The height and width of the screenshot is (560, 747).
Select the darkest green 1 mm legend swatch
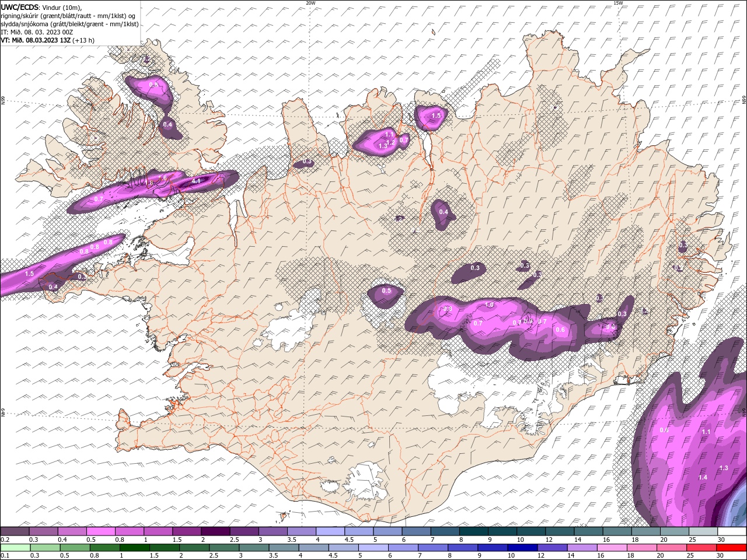click(135, 548)
